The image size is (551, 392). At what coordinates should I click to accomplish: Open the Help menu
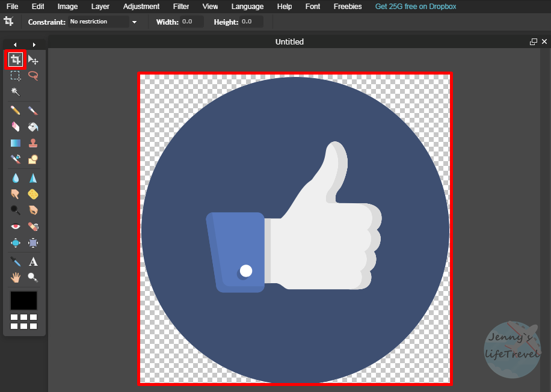click(285, 7)
